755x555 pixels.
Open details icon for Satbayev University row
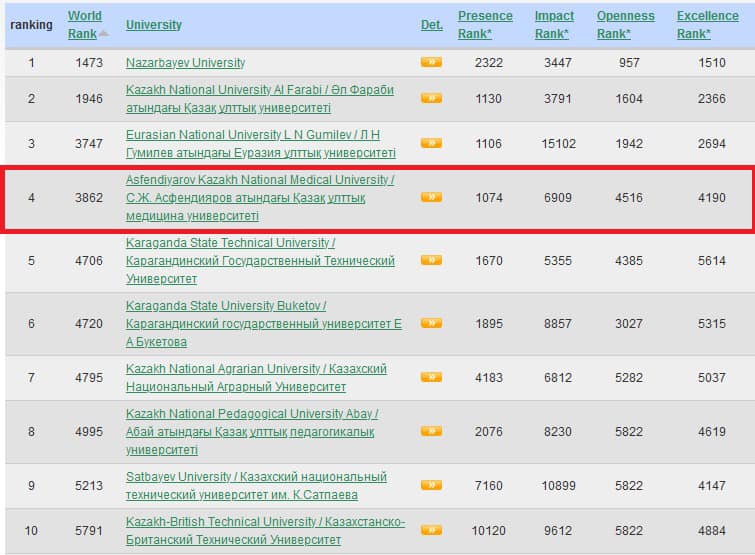431,485
